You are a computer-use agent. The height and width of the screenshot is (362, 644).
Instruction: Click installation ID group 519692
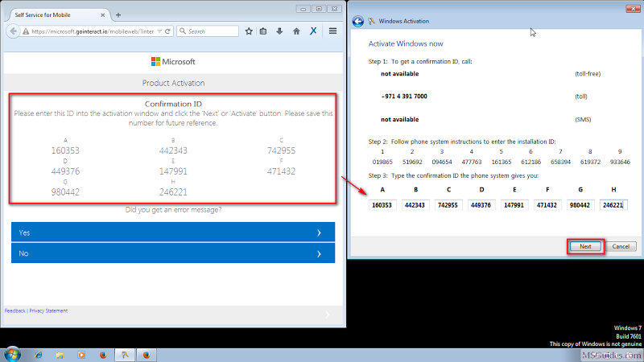point(412,162)
